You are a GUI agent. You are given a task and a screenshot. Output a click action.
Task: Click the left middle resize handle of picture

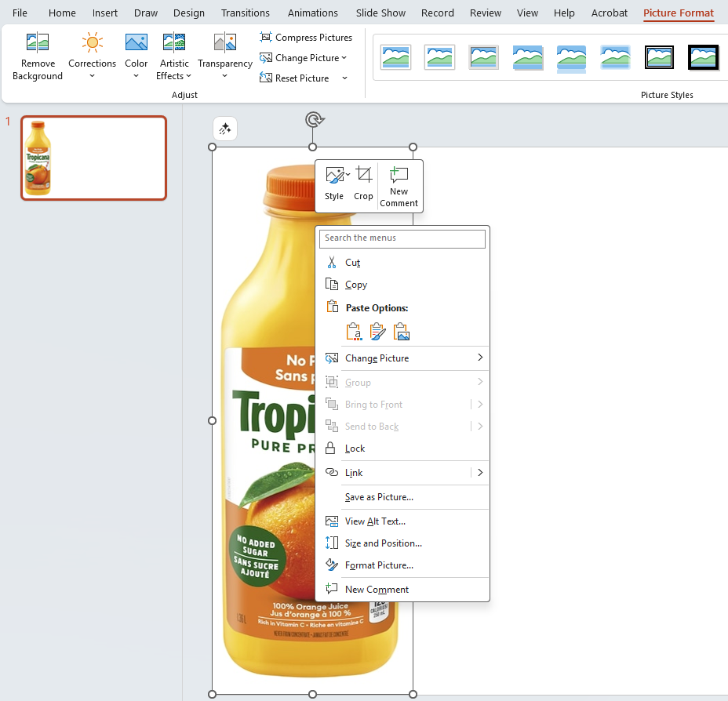pyautogui.click(x=212, y=421)
